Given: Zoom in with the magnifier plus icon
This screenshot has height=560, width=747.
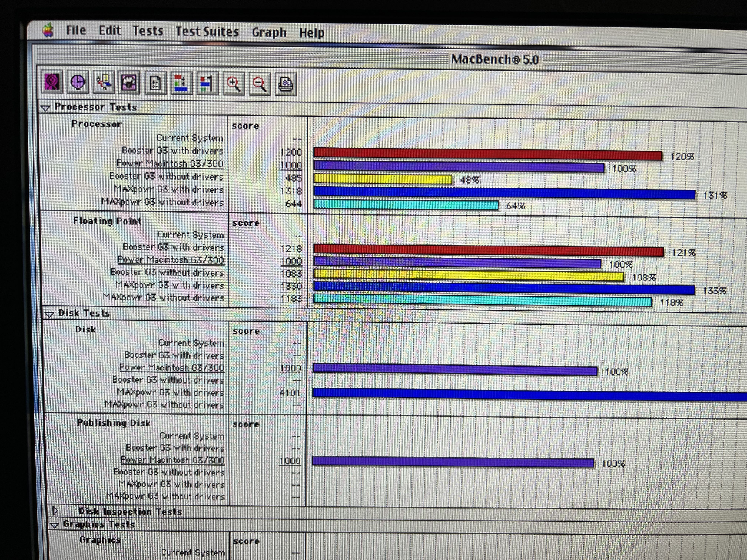Looking at the screenshot, I should click(x=234, y=84).
